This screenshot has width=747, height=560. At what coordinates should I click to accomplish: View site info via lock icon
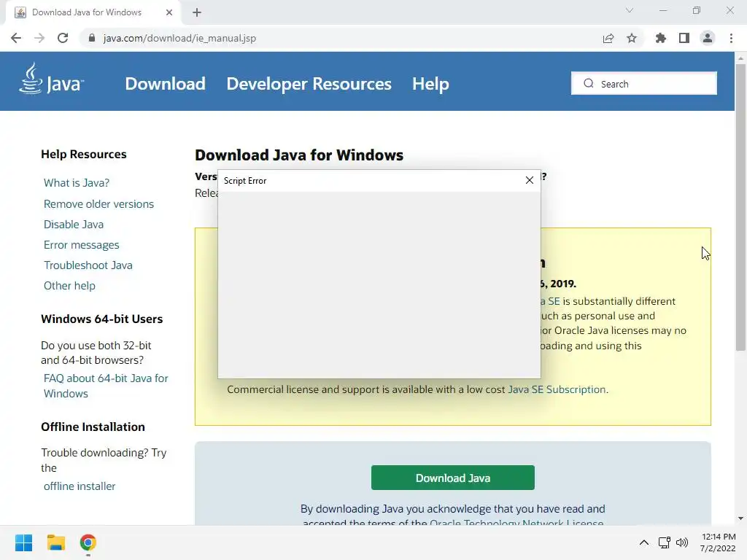pos(92,38)
